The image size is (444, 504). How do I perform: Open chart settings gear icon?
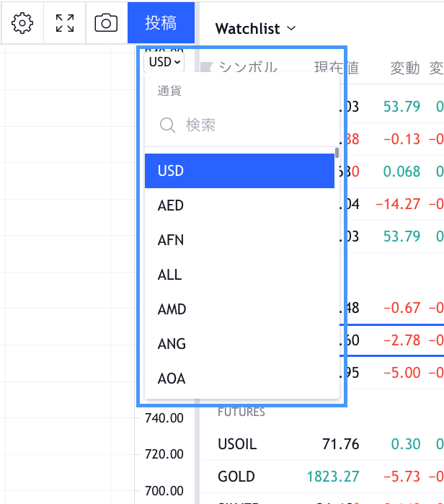23,24
